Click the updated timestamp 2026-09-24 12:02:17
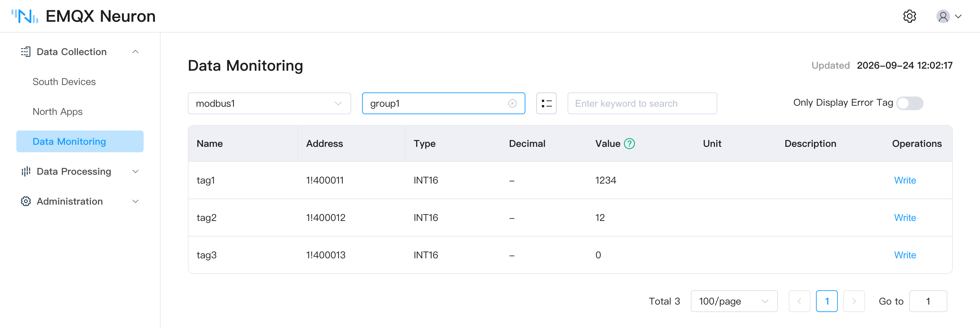This screenshot has width=980, height=328. pos(904,65)
